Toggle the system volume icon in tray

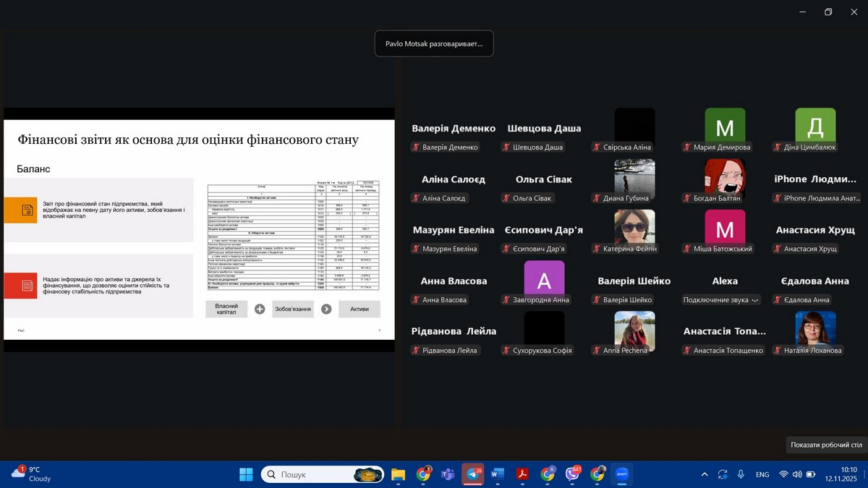click(x=797, y=474)
